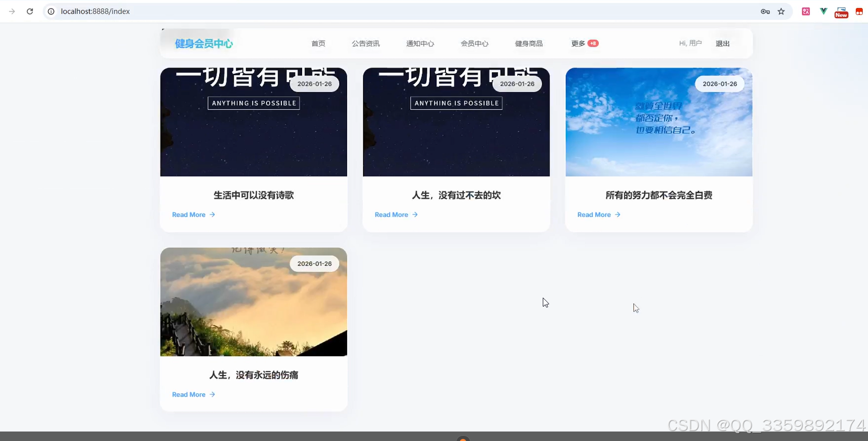
Task: Click the arrow icon after 人生，没有永远的伤痛 Read More
Action: tap(212, 394)
